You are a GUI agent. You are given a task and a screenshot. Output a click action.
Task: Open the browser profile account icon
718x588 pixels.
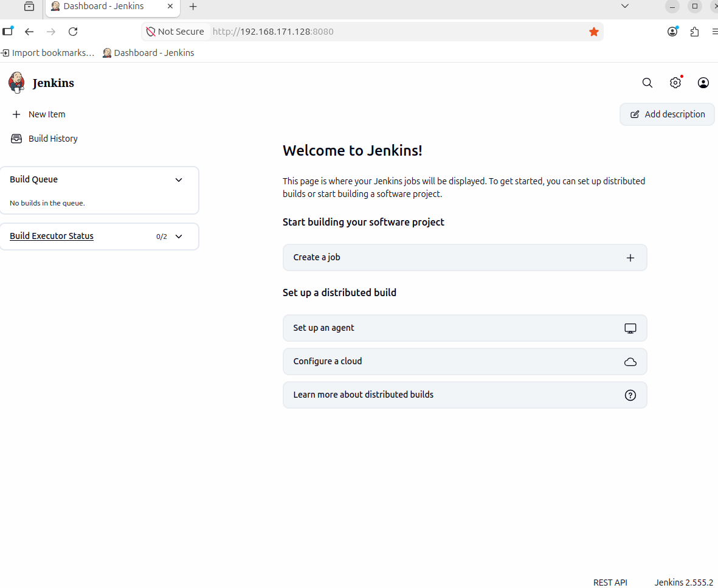(672, 32)
